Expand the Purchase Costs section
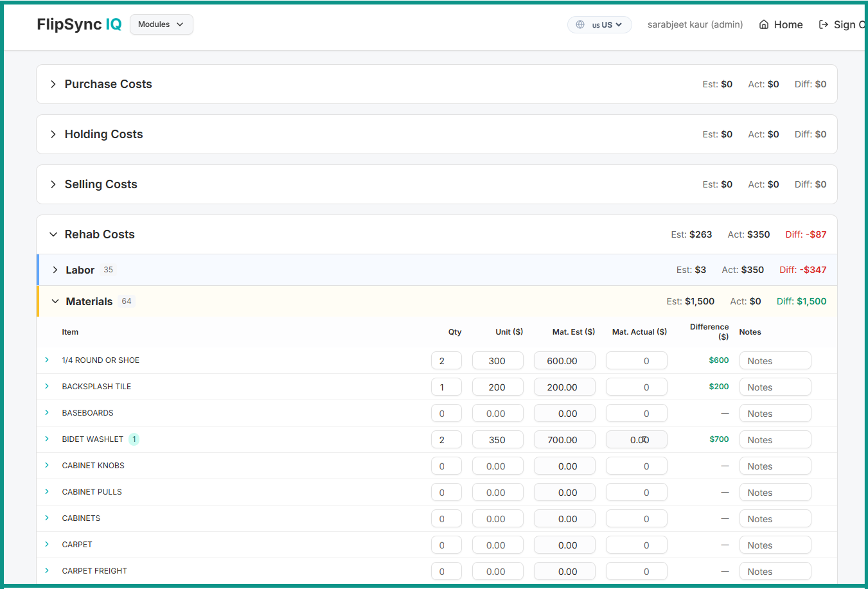 [53, 84]
